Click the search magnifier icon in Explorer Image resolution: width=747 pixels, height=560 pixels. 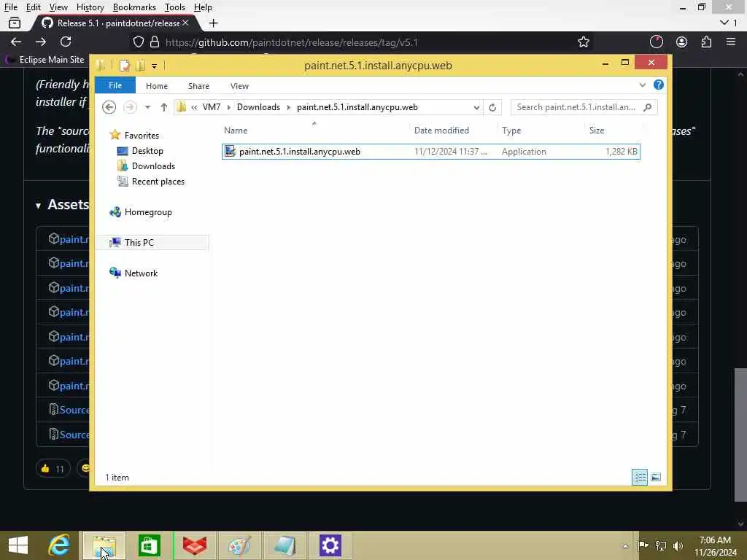(x=648, y=107)
